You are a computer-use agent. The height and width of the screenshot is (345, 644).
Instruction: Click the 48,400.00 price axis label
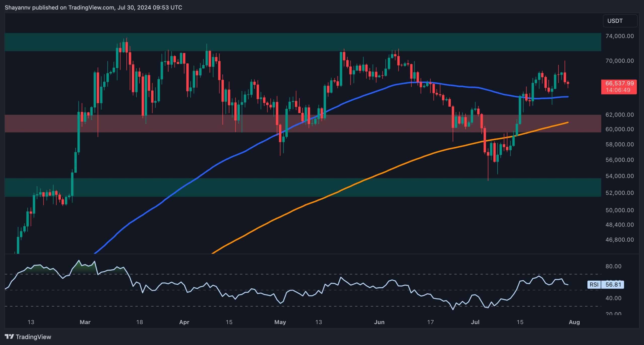[620, 225]
